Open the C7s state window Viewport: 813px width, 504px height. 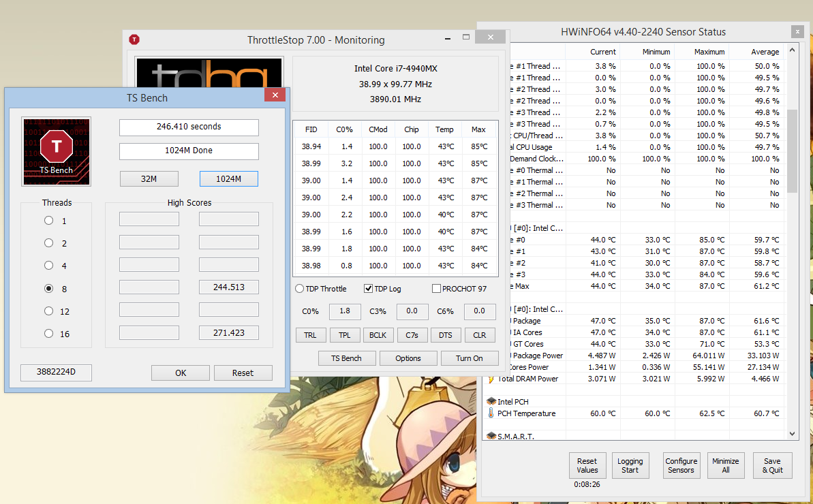pyautogui.click(x=412, y=335)
